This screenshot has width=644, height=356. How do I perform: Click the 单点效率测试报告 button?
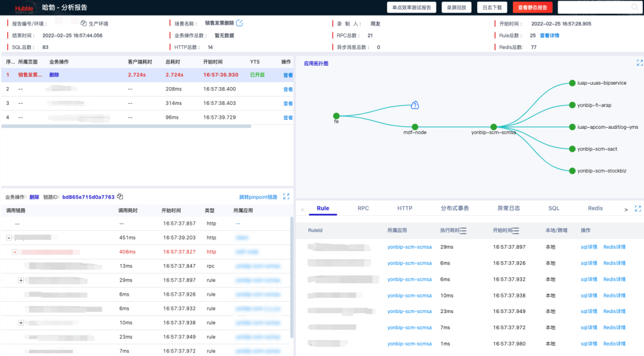(x=411, y=7)
